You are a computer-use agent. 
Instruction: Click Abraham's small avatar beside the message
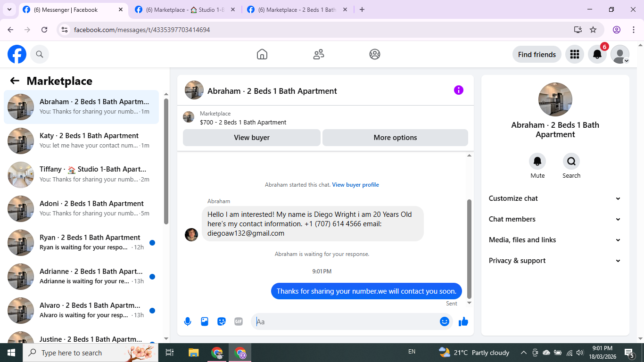point(191,234)
